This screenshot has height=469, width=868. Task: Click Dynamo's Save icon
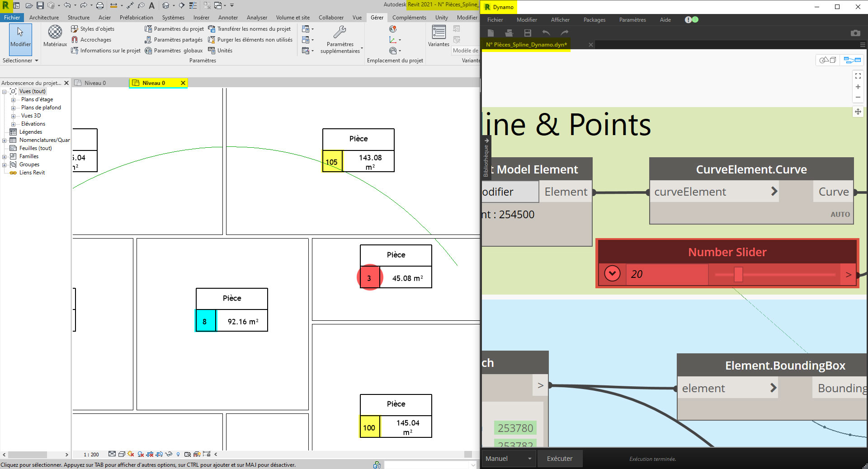coord(528,33)
